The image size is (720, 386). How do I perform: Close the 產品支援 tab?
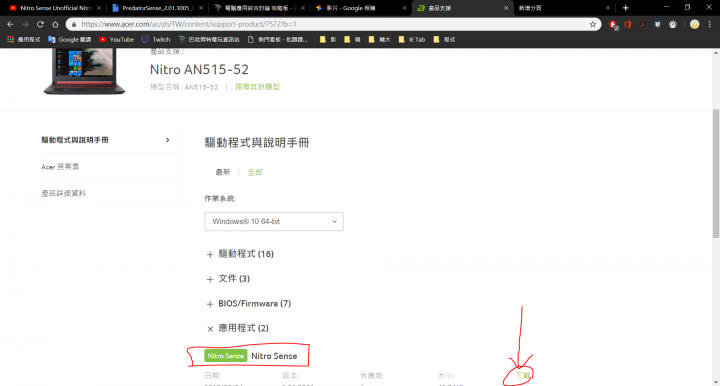point(506,8)
